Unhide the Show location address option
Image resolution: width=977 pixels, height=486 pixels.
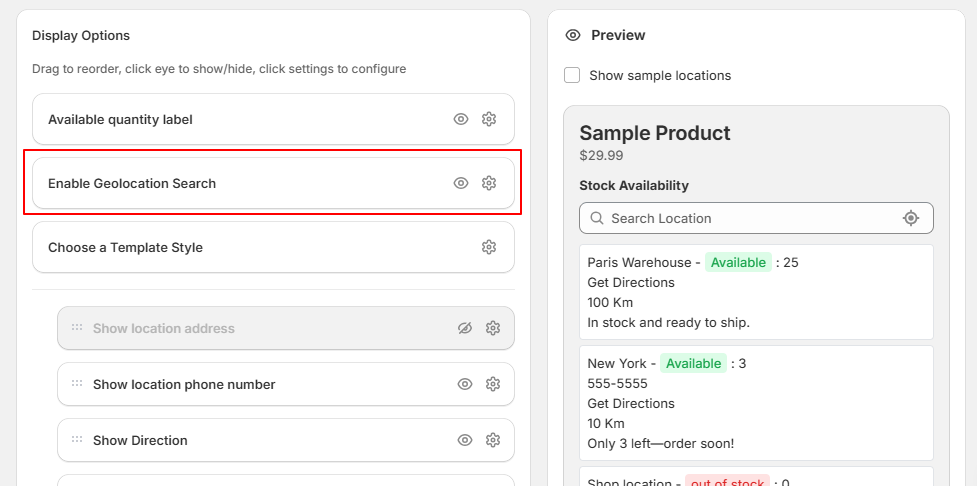click(465, 328)
